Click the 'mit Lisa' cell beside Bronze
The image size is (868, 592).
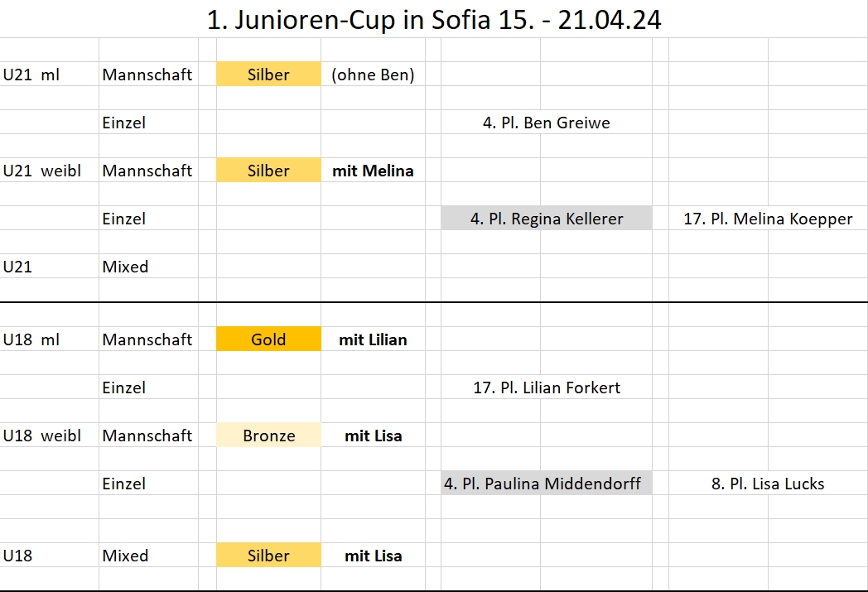pyautogui.click(x=373, y=436)
